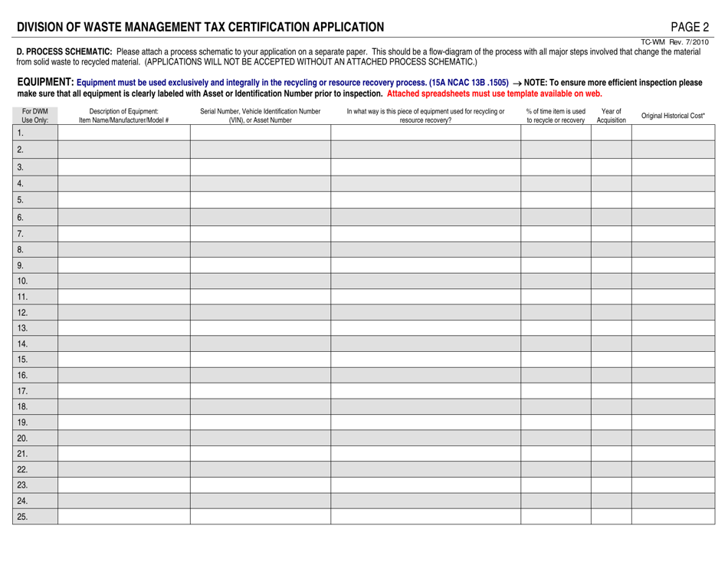This screenshot has height=562, width=728.
Task: Click the 'EQUIPMENT:' heading
Action: [x=45, y=82]
